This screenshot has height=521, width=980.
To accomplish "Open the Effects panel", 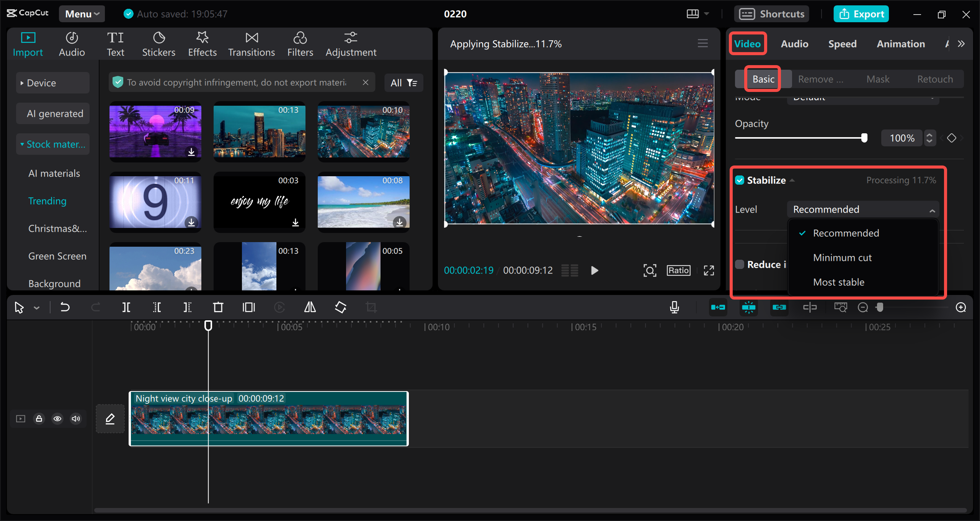I will click(x=202, y=43).
